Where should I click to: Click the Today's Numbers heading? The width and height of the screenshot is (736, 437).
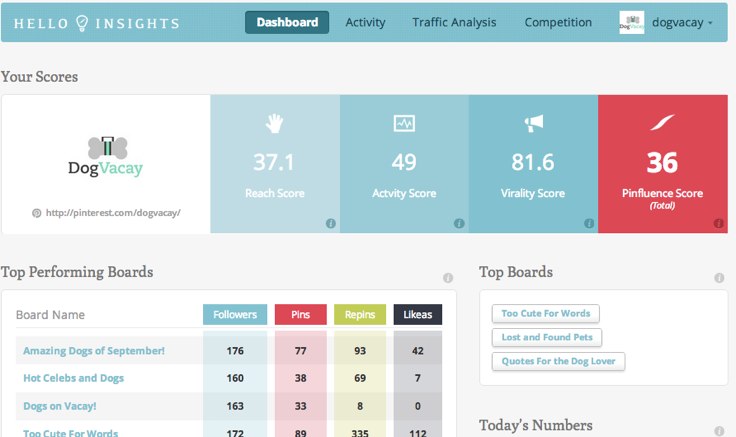(x=536, y=425)
